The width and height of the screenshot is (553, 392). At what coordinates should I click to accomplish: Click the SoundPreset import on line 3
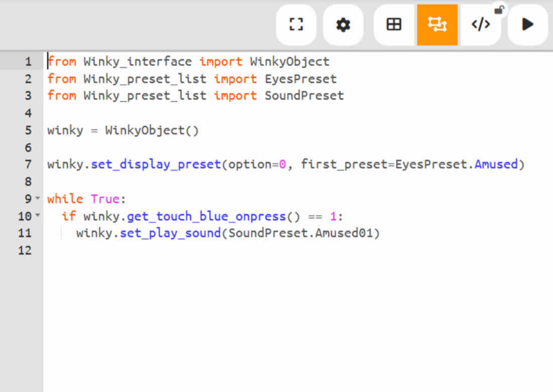304,96
